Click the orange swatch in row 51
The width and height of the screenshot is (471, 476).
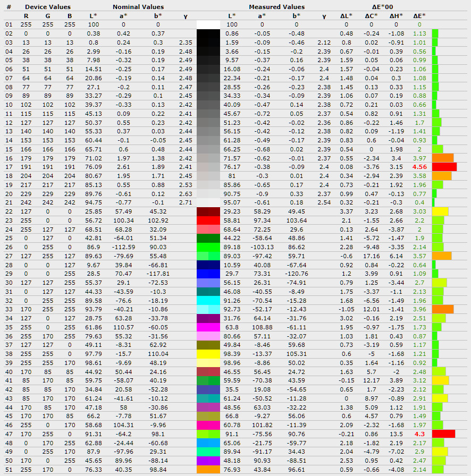click(208, 470)
